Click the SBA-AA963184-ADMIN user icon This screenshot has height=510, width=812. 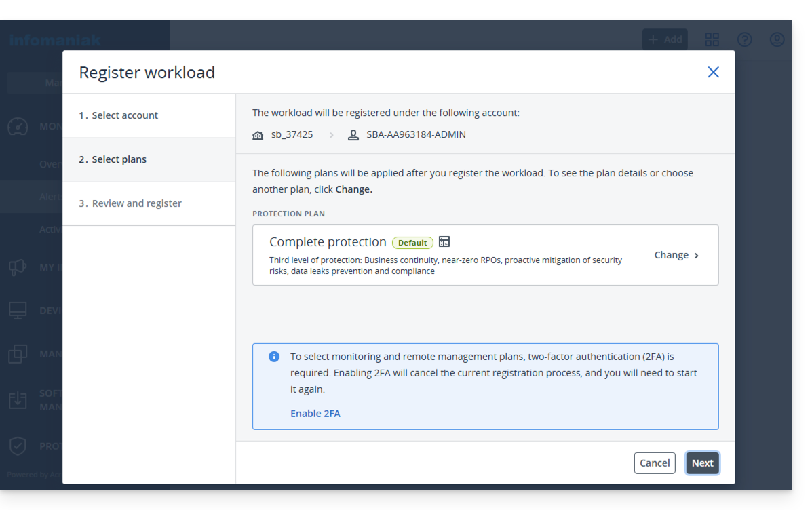[353, 135]
